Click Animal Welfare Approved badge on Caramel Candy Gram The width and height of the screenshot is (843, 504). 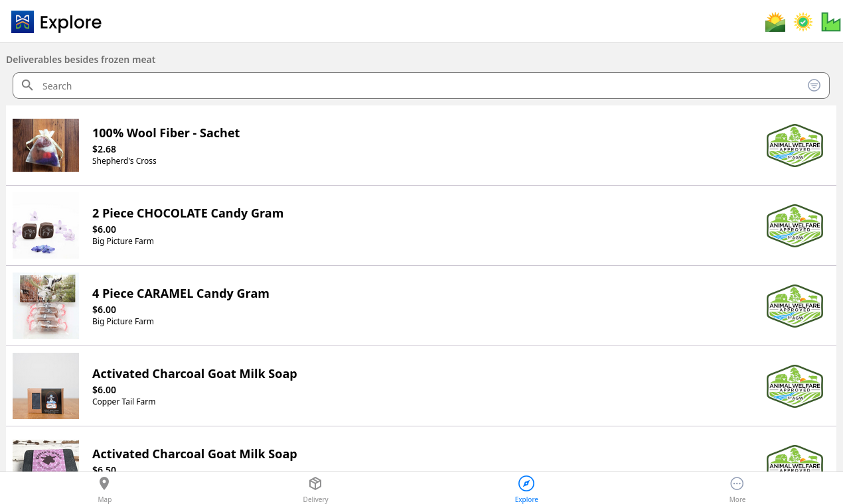(x=795, y=306)
